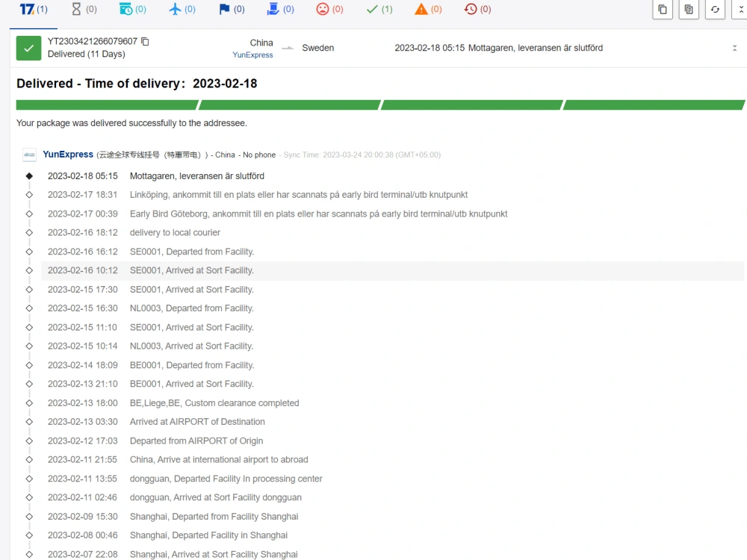Viewport: 747px width, 560px height.
Task: Copy tracking number YT2303421266079607
Action: pos(146,42)
